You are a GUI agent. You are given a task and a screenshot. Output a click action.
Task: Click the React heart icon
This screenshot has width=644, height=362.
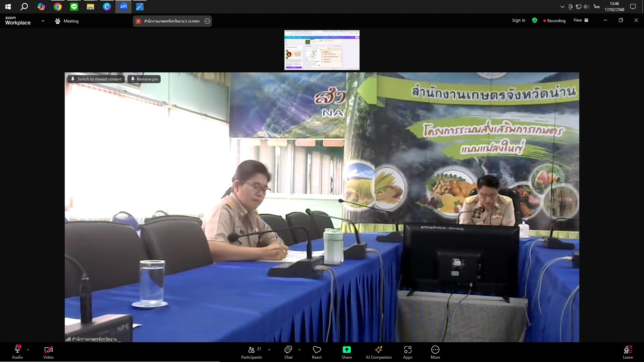(x=317, y=350)
